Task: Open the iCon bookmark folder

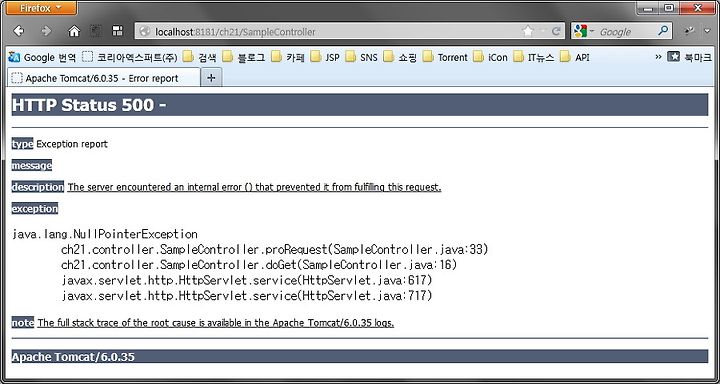Action: [x=490, y=57]
